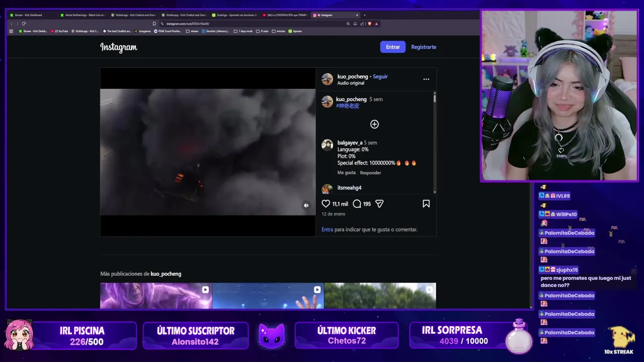Click the smoky reel video to play/pause
The width and height of the screenshot is (644, 362).
(208, 152)
